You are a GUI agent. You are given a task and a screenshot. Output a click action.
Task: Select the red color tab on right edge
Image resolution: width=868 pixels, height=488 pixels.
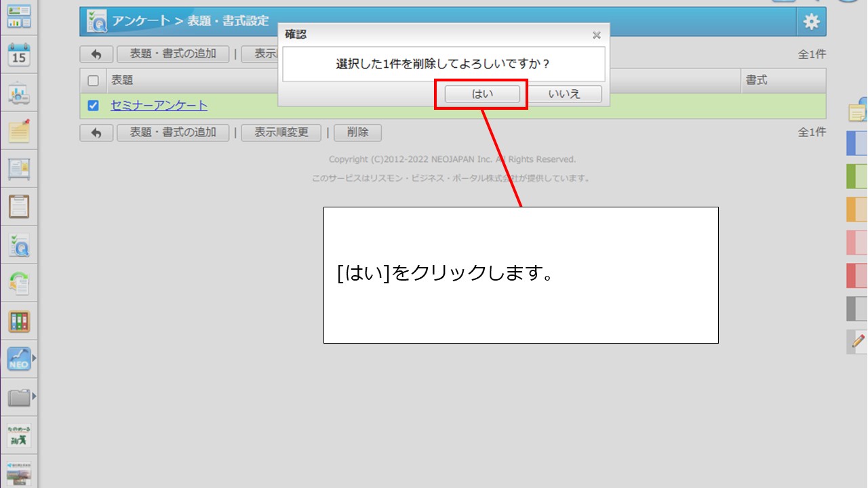pyautogui.click(x=858, y=276)
